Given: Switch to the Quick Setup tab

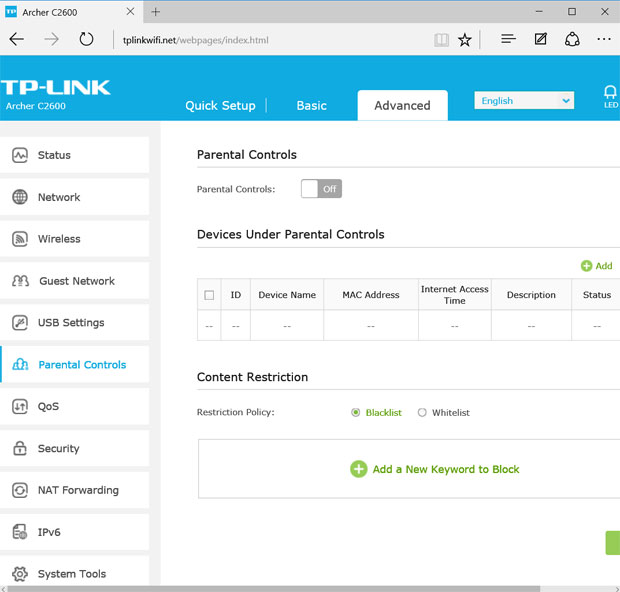Looking at the screenshot, I should tap(220, 106).
